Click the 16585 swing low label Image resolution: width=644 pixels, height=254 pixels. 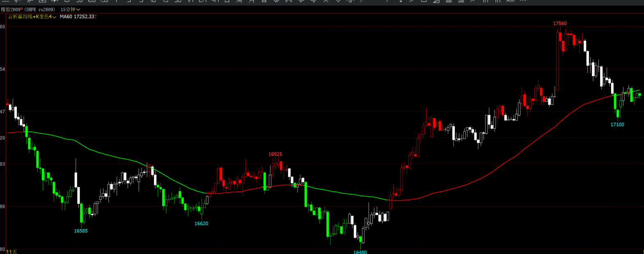point(81,231)
